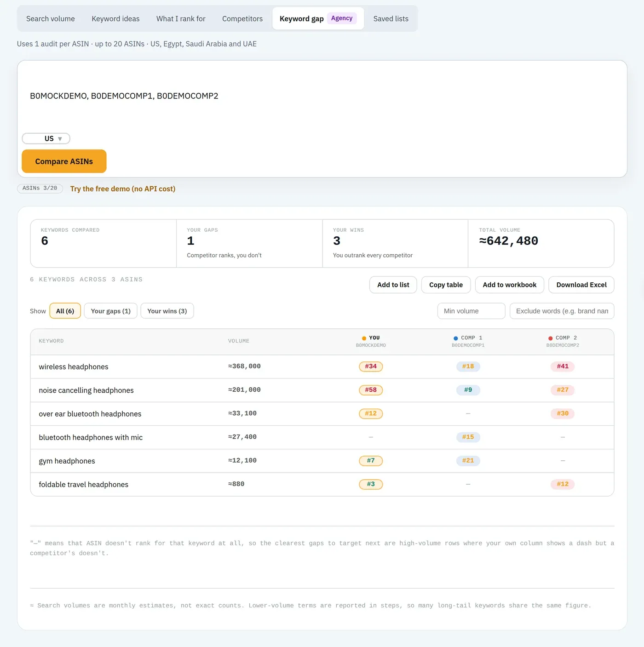Click the Your wins stat card

tap(395, 243)
